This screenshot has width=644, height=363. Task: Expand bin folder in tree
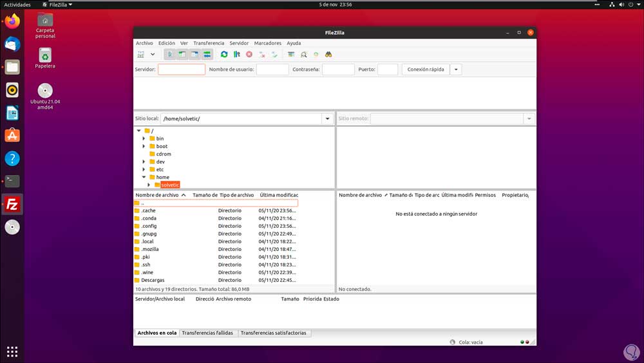coord(144,138)
